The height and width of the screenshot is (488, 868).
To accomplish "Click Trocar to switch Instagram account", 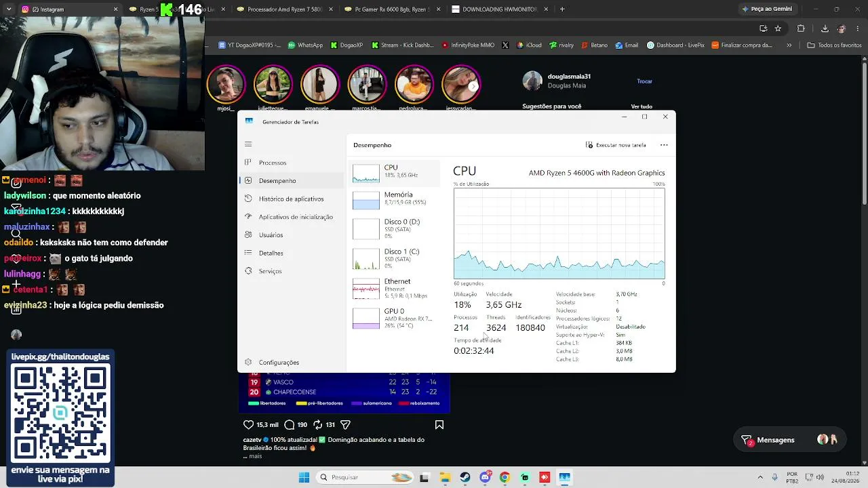I will click(x=644, y=81).
